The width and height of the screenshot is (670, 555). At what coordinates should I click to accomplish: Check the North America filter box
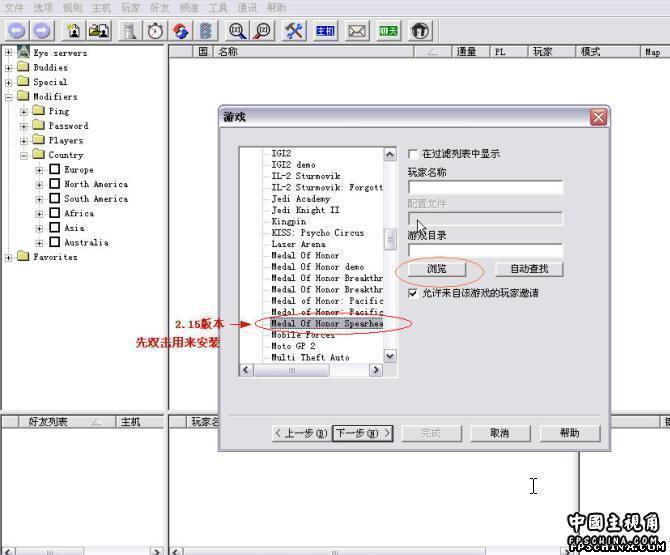click(x=54, y=184)
